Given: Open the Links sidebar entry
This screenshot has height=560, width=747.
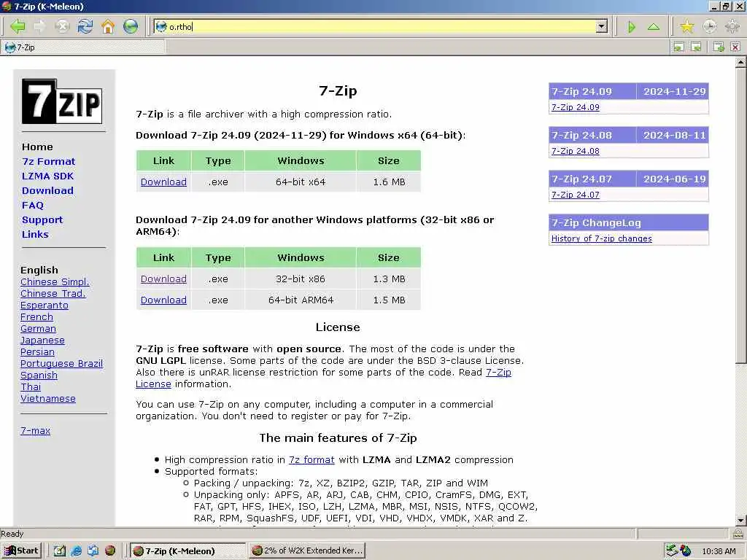Looking at the screenshot, I should click(x=35, y=234).
